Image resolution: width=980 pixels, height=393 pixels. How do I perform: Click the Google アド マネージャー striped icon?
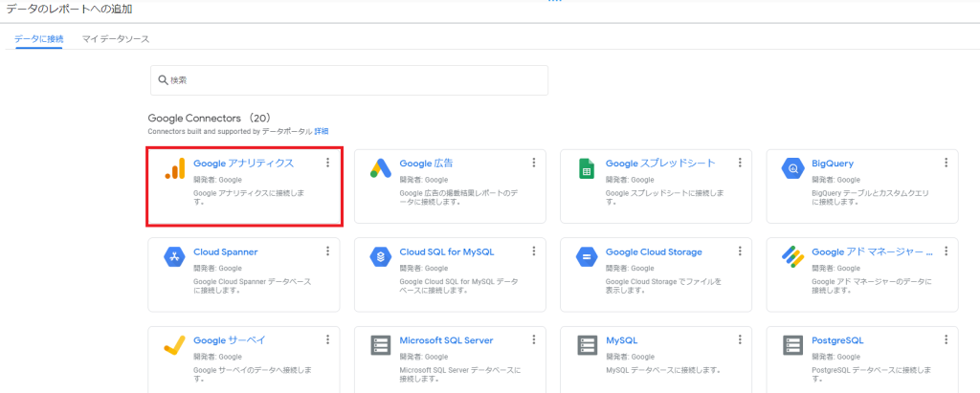point(792,257)
